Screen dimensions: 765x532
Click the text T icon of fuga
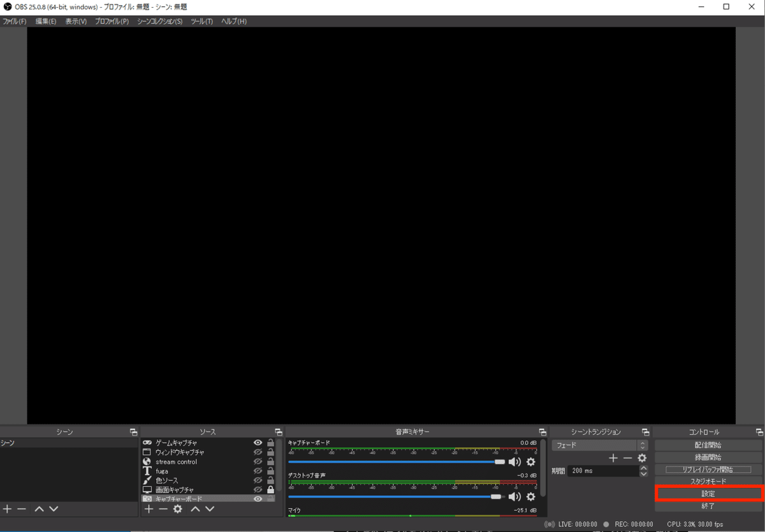147,471
